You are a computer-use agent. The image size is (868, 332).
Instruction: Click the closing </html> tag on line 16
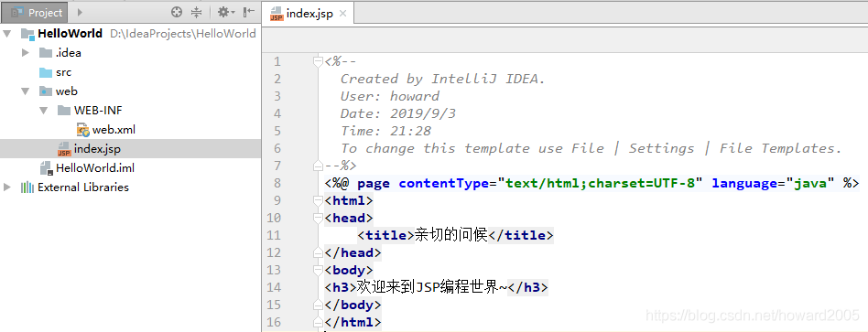[353, 322]
